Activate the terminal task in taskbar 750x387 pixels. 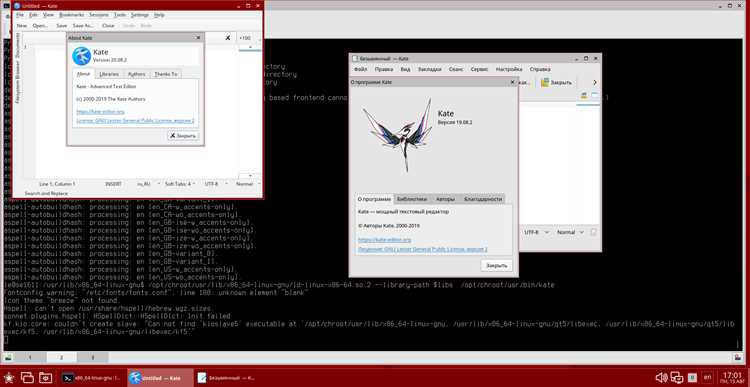[x=91, y=377]
